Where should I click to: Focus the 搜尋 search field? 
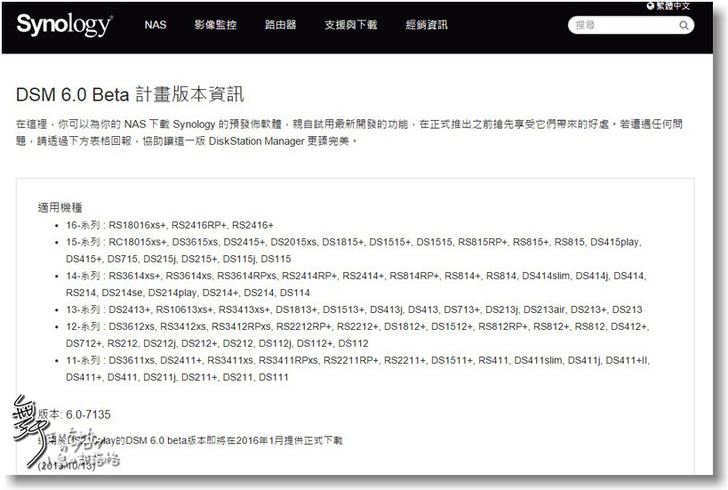pyautogui.click(x=630, y=25)
